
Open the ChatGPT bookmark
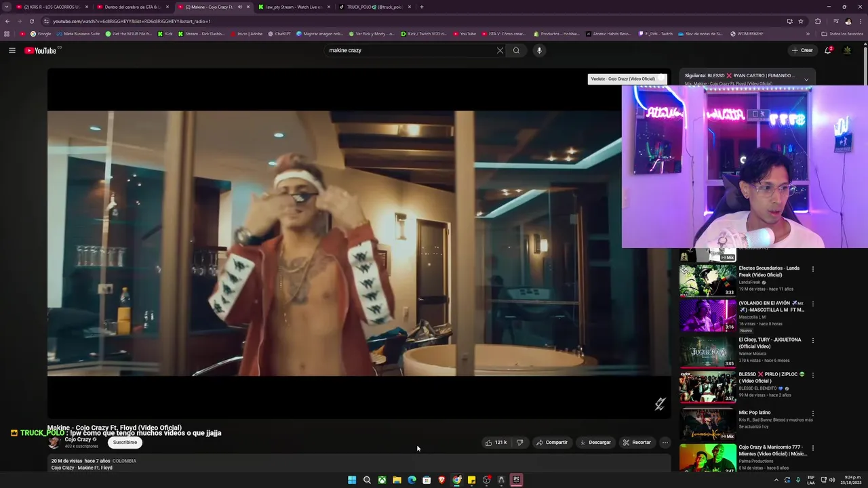(x=279, y=33)
